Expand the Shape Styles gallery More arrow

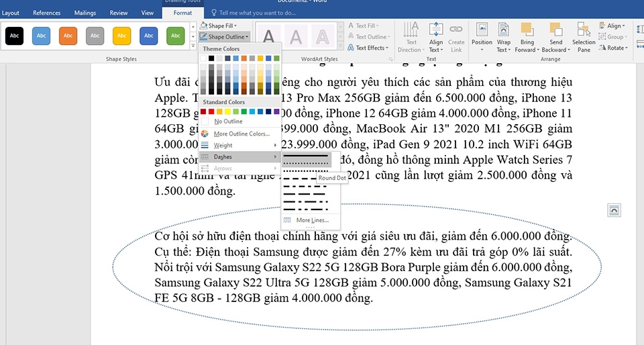[193, 46]
